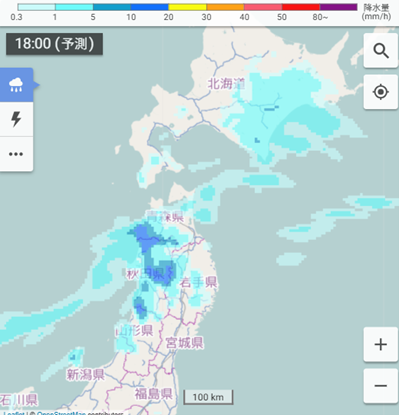The width and height of the screenshot is (399, 415).
Task: Click the 福島県 prefecture label
Action: click(154, 394)
